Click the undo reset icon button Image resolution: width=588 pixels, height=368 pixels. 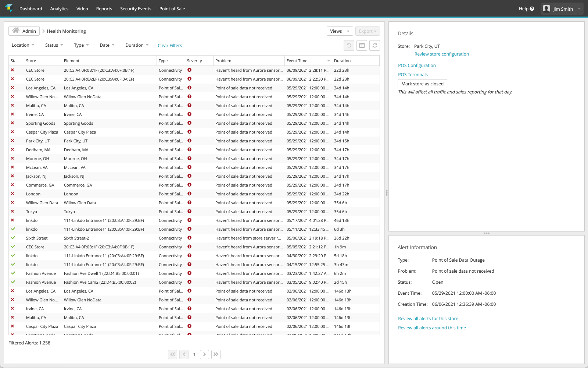click(349, 46)
